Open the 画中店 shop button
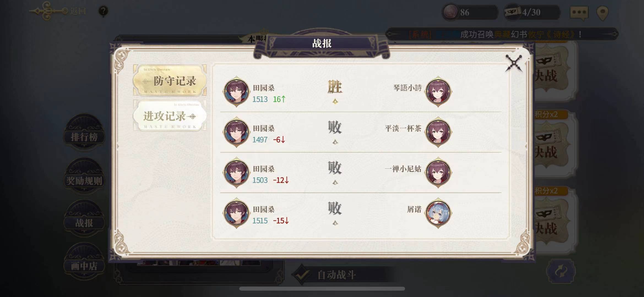The height and width of the screenshot is (297, 644). point(84,266)
